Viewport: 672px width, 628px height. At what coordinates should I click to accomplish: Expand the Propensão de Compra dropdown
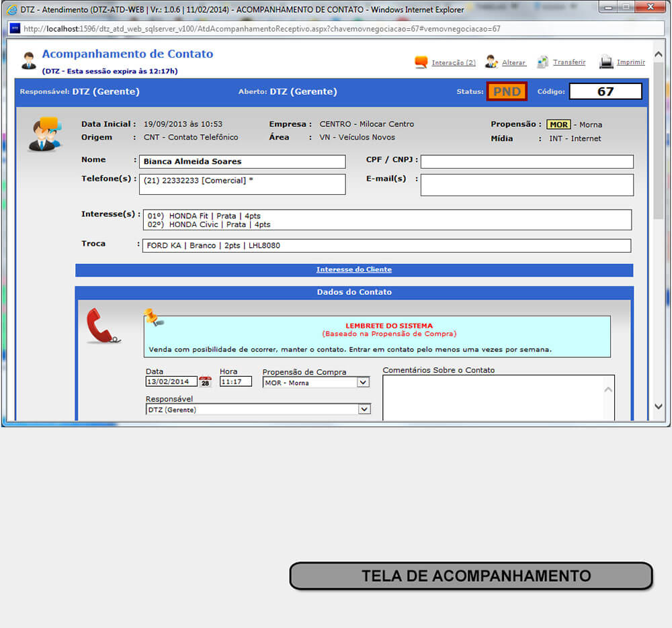click(x=363, y=382)
